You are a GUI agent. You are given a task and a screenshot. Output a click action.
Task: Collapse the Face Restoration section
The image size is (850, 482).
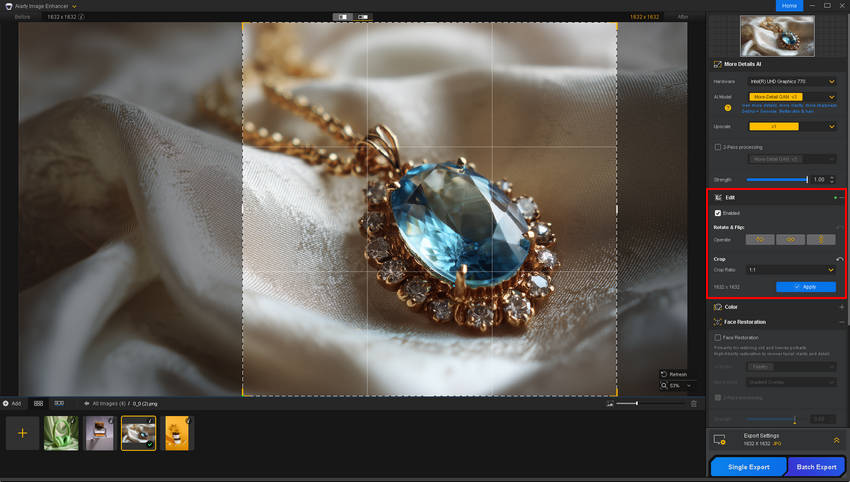point(841,322)
